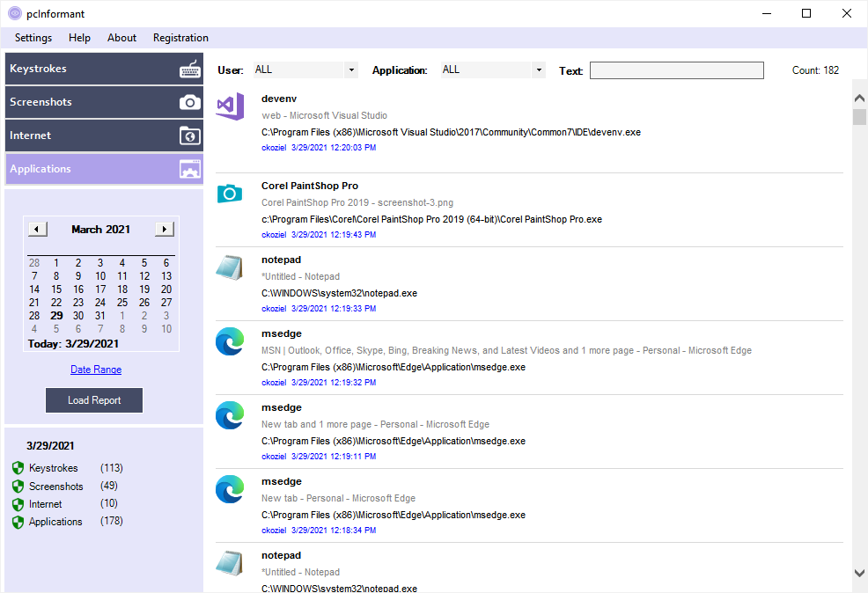This screenshot has width=868, height=593.
Task: Open the User dropdown
Action: point(351,70)
